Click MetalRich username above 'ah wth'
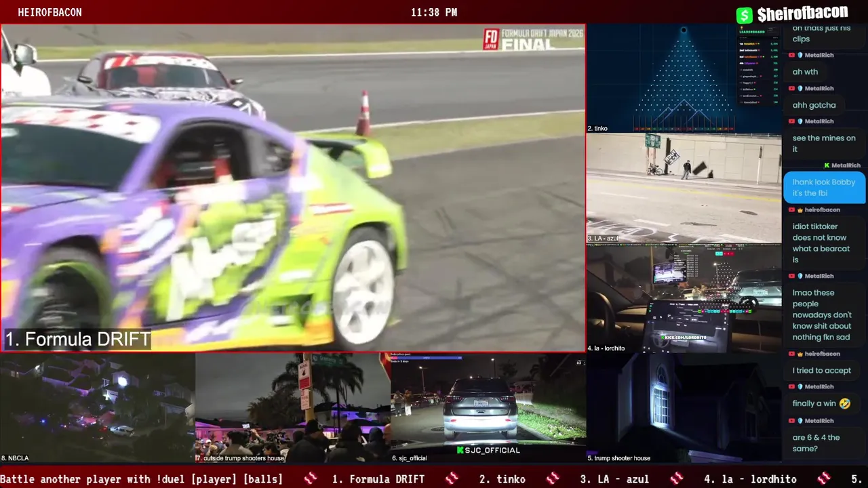 (x=819, y=55)
